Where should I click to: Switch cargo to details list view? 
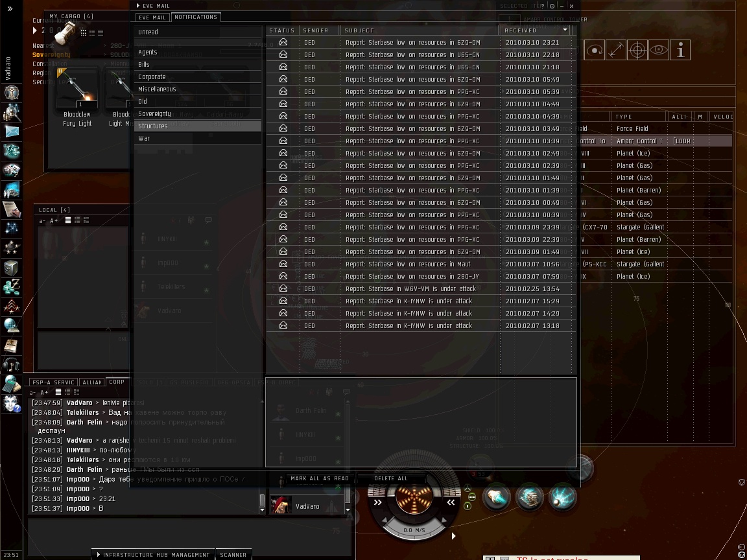[x=92, y=32]
